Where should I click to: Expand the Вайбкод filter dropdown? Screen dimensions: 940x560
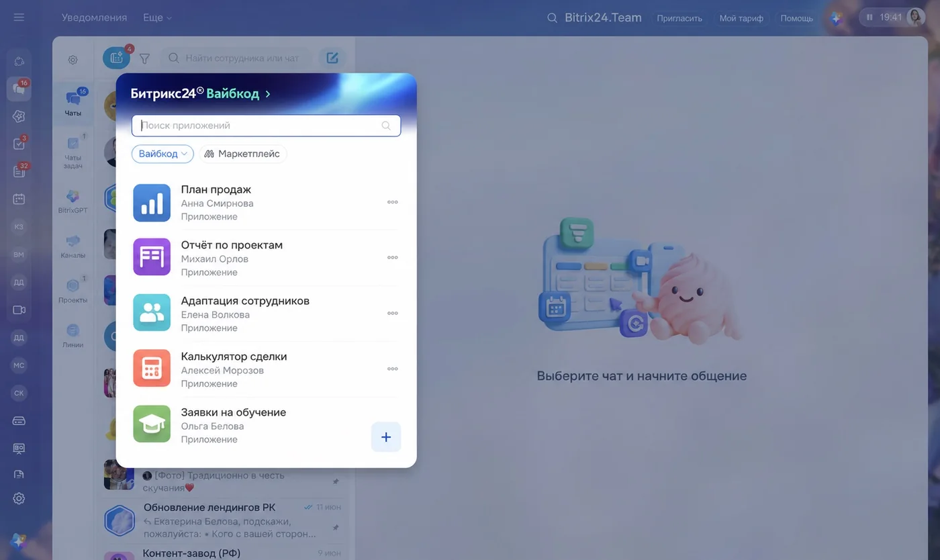pyautogui.click(x=162, y=154)
